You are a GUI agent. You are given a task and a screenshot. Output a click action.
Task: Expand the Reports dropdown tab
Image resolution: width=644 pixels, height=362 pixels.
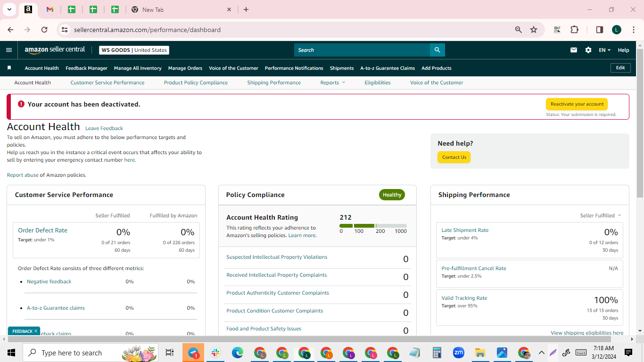point(333,82)
